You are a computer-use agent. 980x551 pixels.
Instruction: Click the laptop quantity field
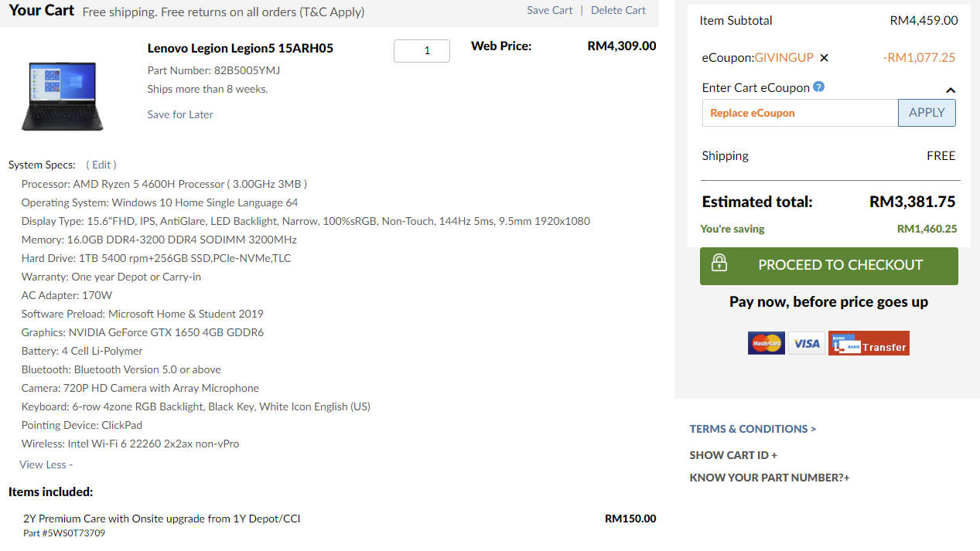tap(422, 51)
